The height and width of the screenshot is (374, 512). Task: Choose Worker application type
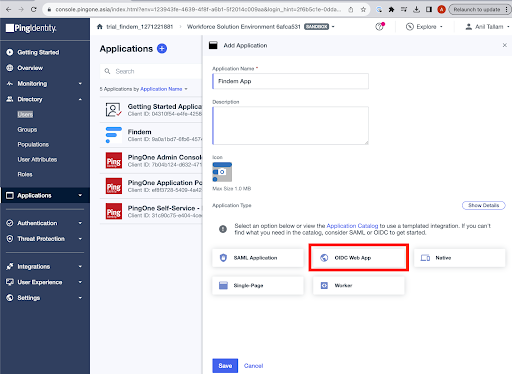[x=359, y=286]
